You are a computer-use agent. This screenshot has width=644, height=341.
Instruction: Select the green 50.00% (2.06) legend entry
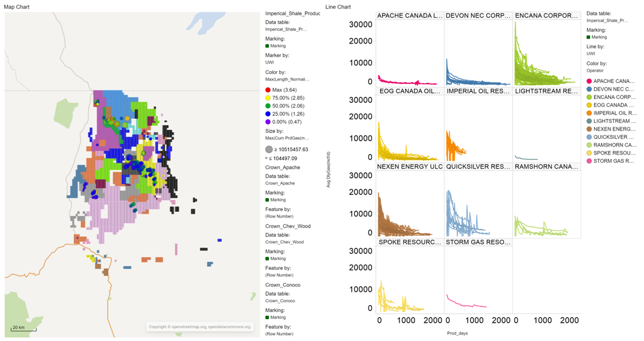(285, 106)
